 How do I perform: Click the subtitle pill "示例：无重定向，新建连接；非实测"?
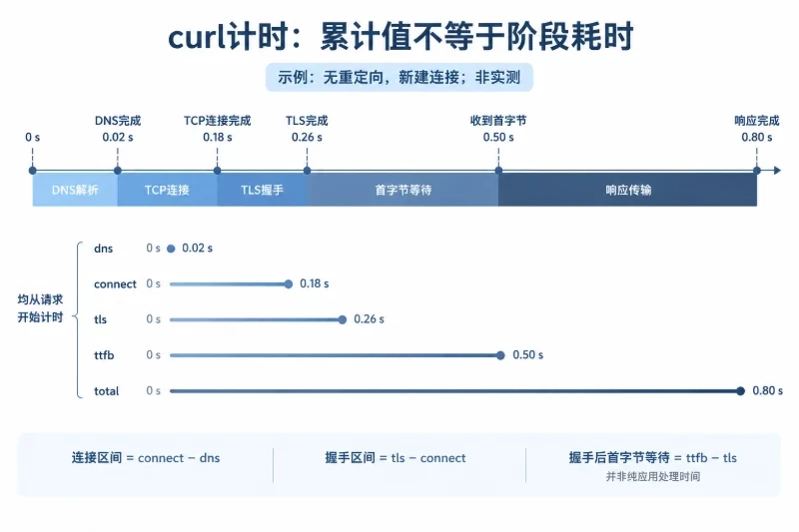pos(399,78)
